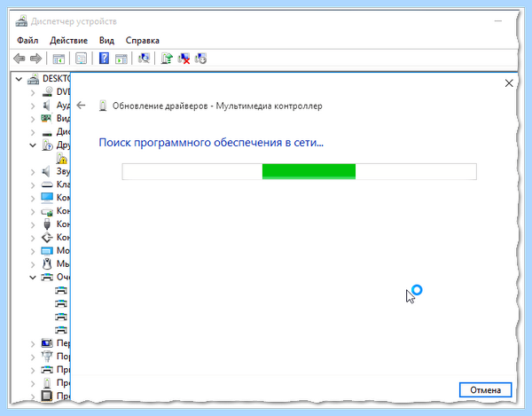Select the other devices icon beside Дру node
532x416 pixels.
pyautogui.click(x=47, y=145)
